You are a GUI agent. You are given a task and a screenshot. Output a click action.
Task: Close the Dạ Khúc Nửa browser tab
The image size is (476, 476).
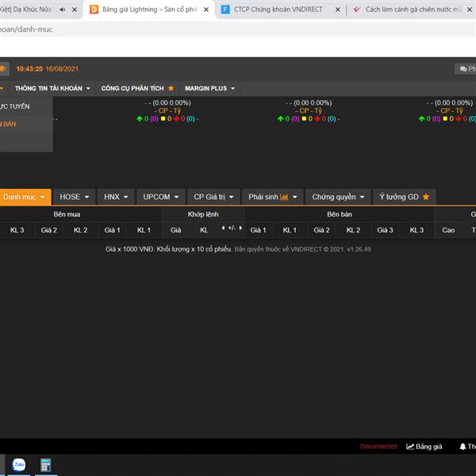(75, 10)
